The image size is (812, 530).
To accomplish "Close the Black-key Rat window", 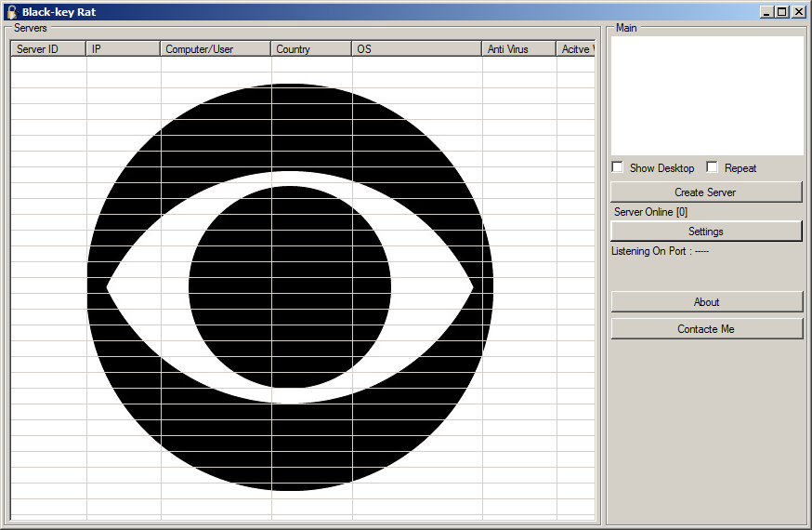I will coord(798,12).
